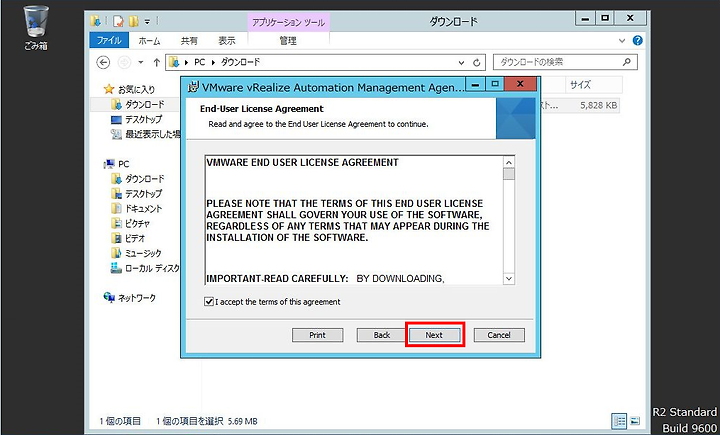
Task: Select ドキュメント under PC
Action: click(x=137, y=209)
